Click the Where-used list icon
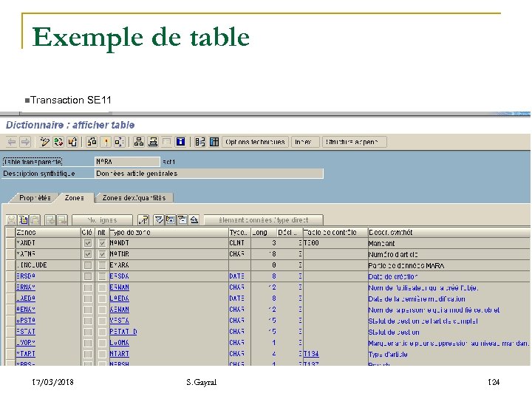Screen dimensions: 532x399 tap(119, 142)
